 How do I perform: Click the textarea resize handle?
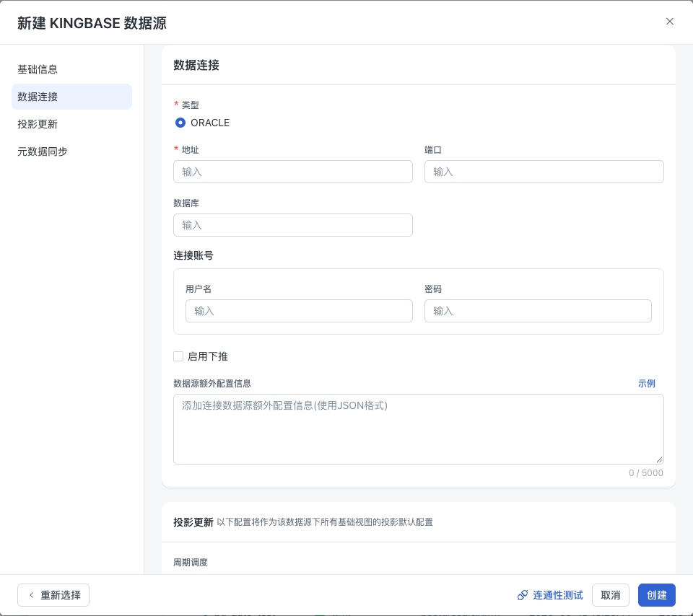click(x=659, y=459)
